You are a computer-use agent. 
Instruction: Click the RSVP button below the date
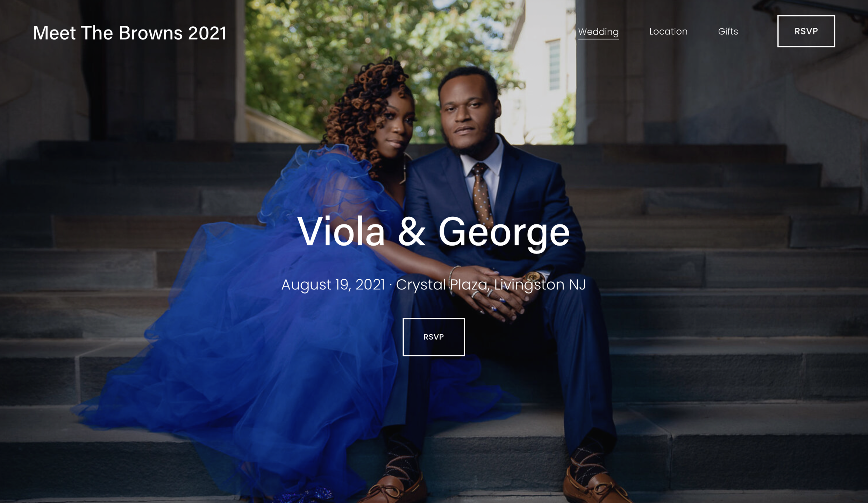(434, 337)
